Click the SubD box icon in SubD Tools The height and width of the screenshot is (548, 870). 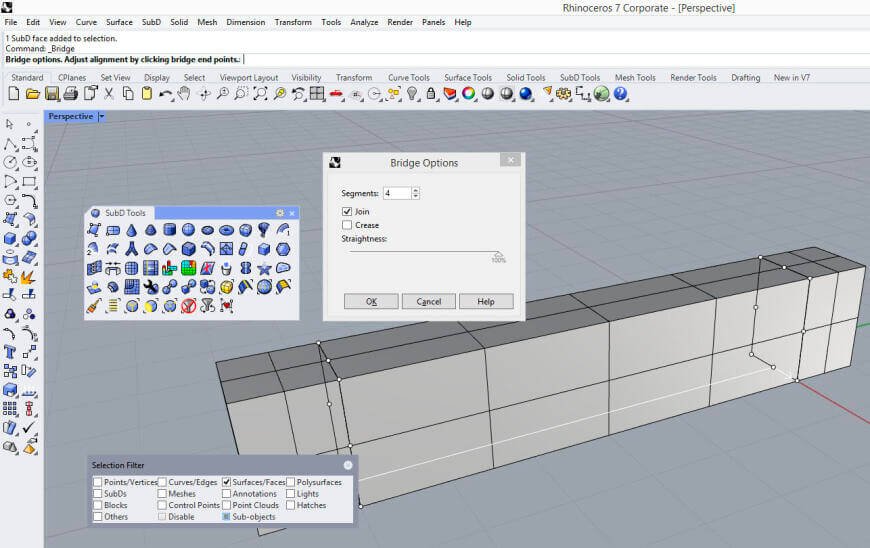tap(189, 248)
